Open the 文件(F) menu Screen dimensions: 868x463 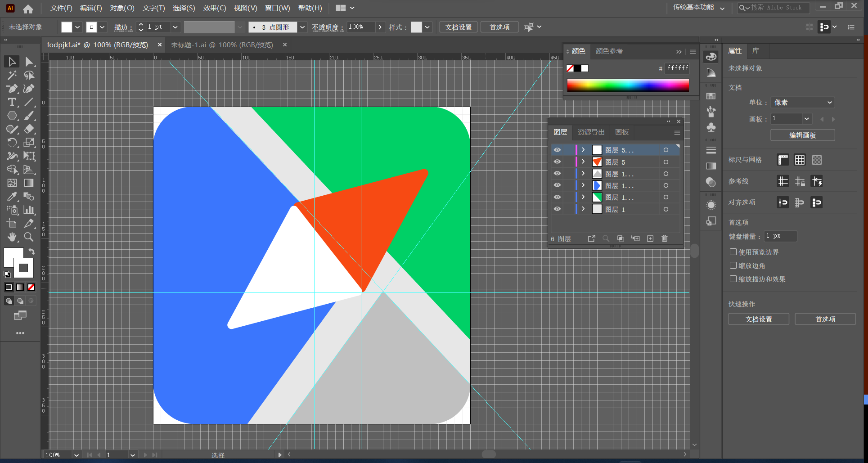click(x=61, y=8)
